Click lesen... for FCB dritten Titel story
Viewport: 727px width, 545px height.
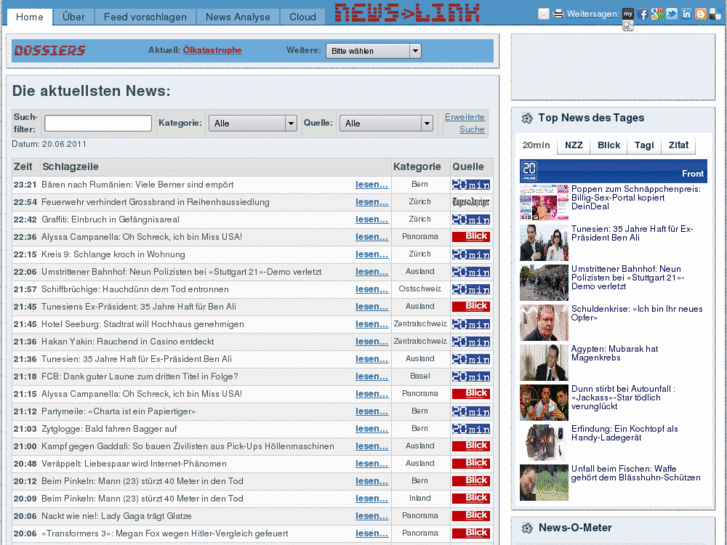pyautogui.click(x=372, y=377)
